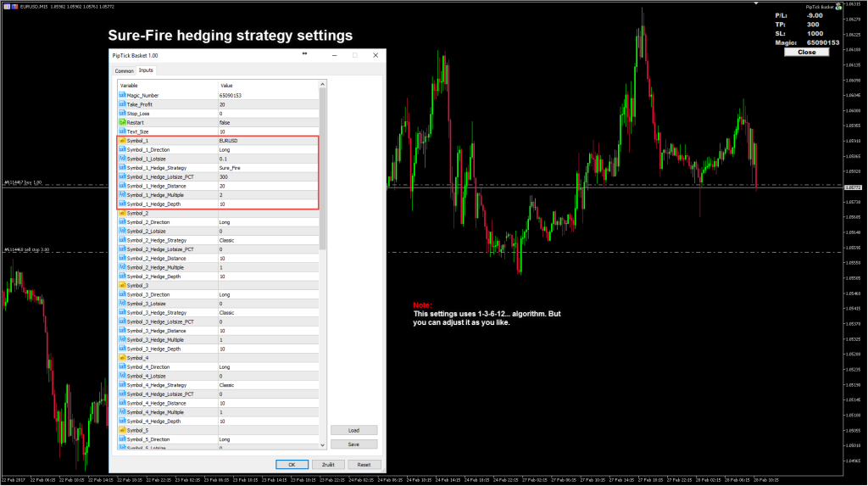The width and height of the screenshot is (868, 486).
Task: Click the Close button on chart panel
Action: pos(807,52)
